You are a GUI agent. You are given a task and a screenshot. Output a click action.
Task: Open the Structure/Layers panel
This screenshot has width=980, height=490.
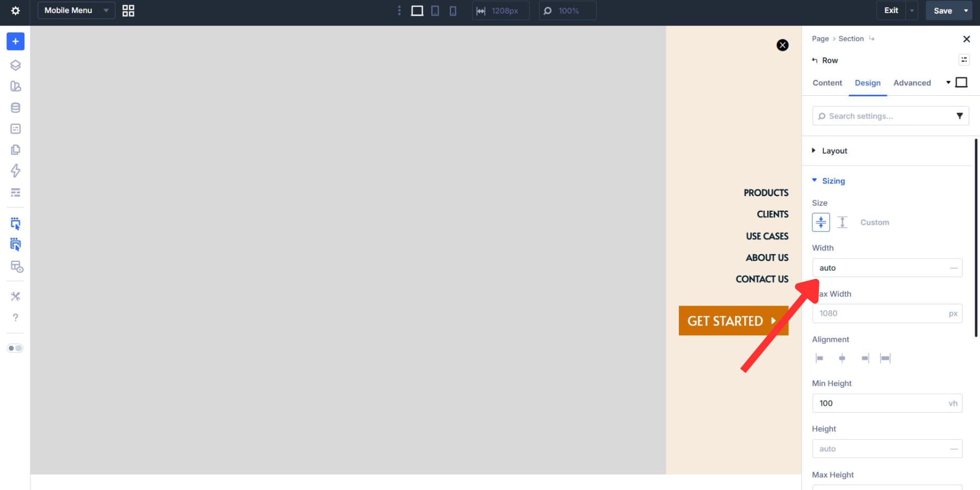15,65
